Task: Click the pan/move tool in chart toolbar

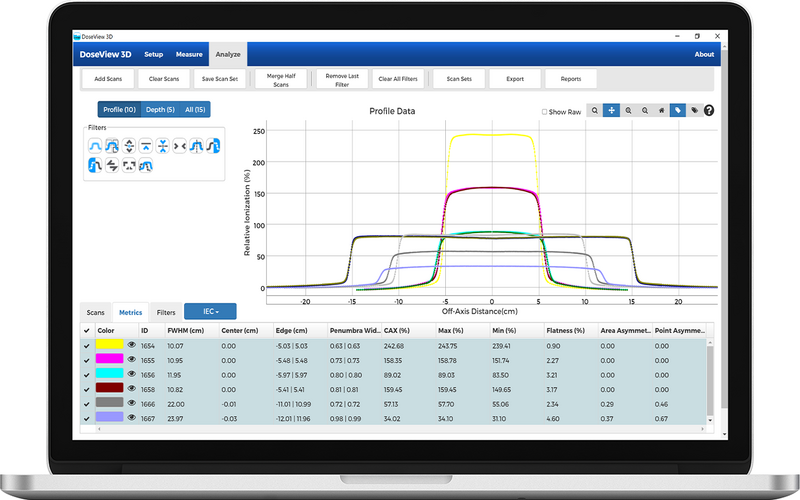Action: click(x=612, y=110)
